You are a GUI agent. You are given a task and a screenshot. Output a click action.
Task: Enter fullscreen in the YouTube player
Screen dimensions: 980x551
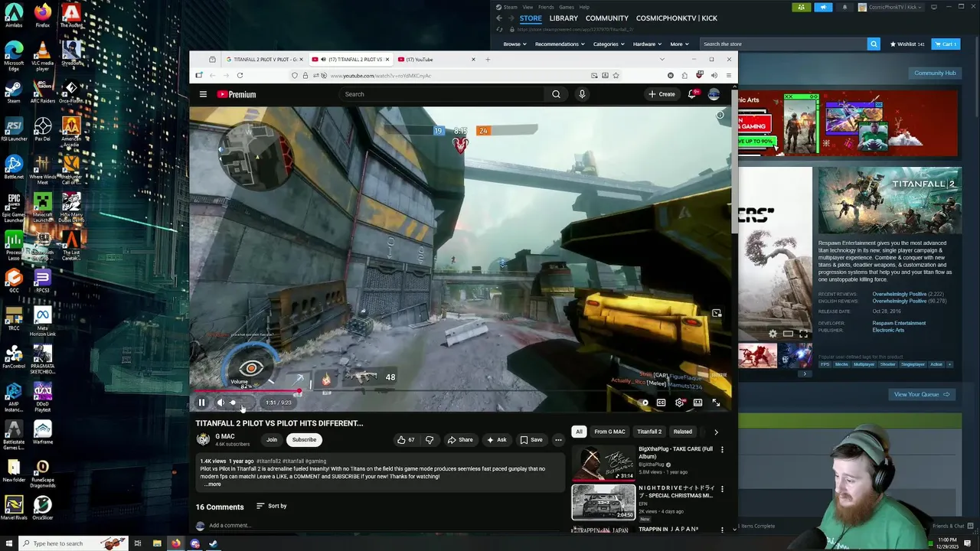coord(716,403)
